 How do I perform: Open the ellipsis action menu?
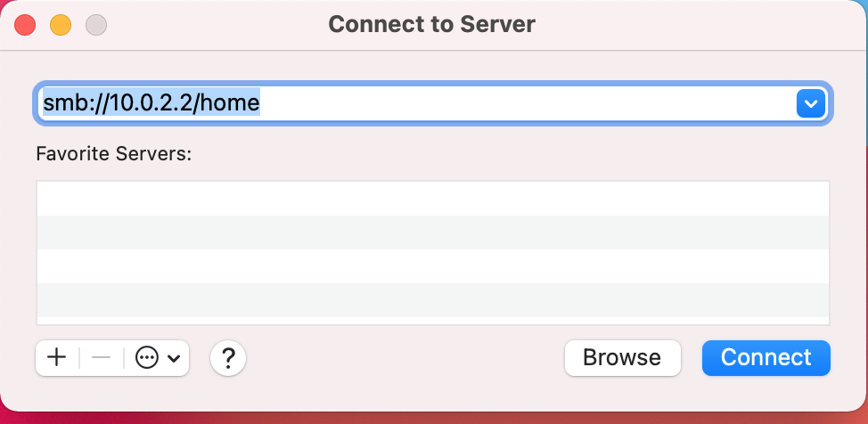pyautogui.click(x=147, y=358)
